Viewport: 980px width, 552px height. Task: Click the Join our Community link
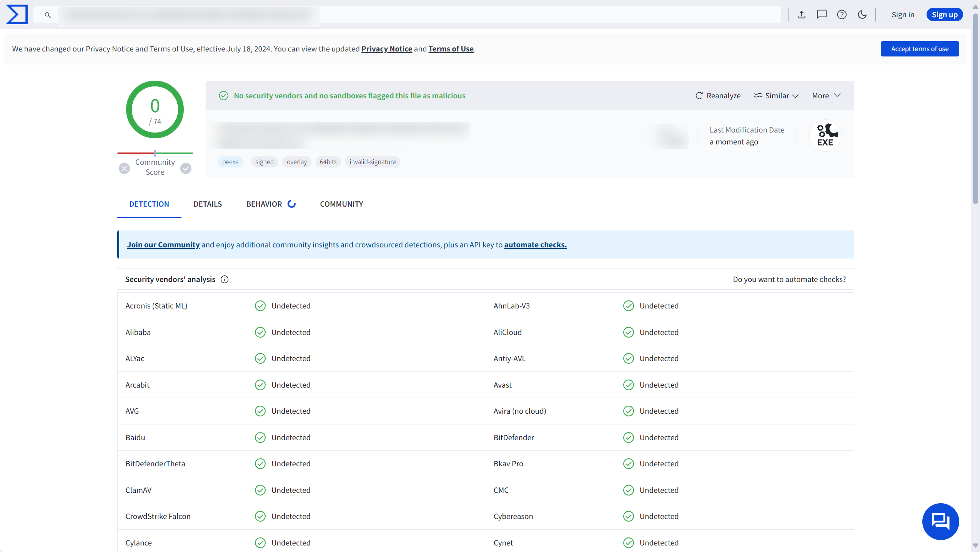point(163,245)
